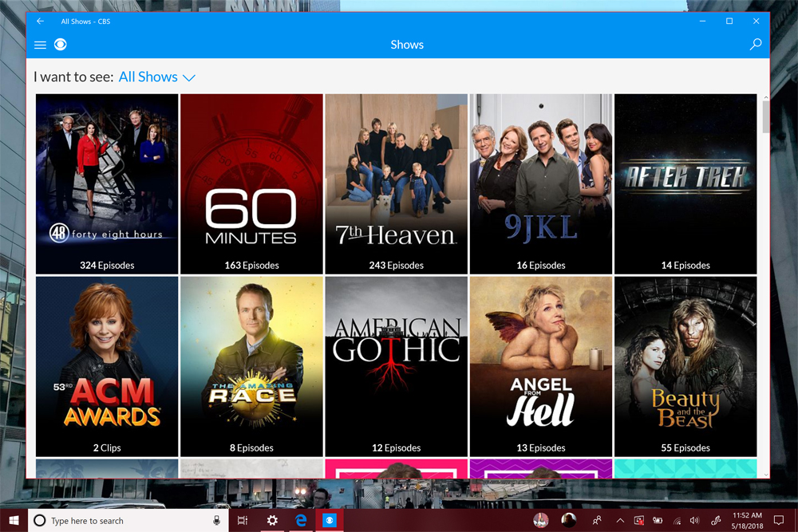Expand the All Shows filter dropdown

tap(156, 77)
